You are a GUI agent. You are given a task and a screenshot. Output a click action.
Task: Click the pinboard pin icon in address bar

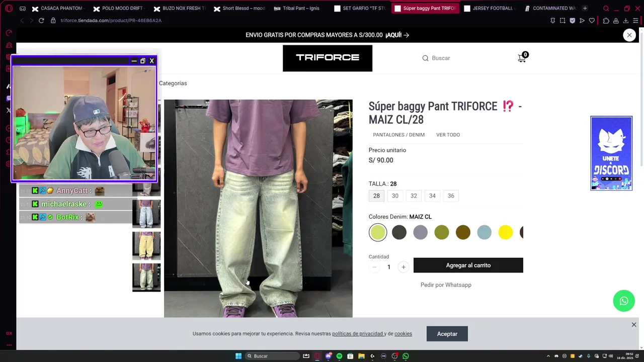click(x=552, y=21)
